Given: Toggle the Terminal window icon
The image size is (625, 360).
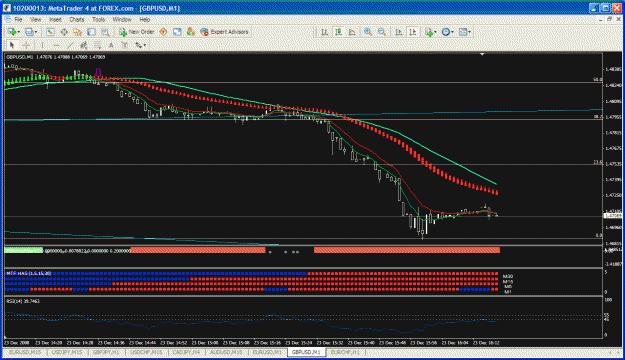Looking at the screenshot, I should pyautogui.click(x=91, y=32).
